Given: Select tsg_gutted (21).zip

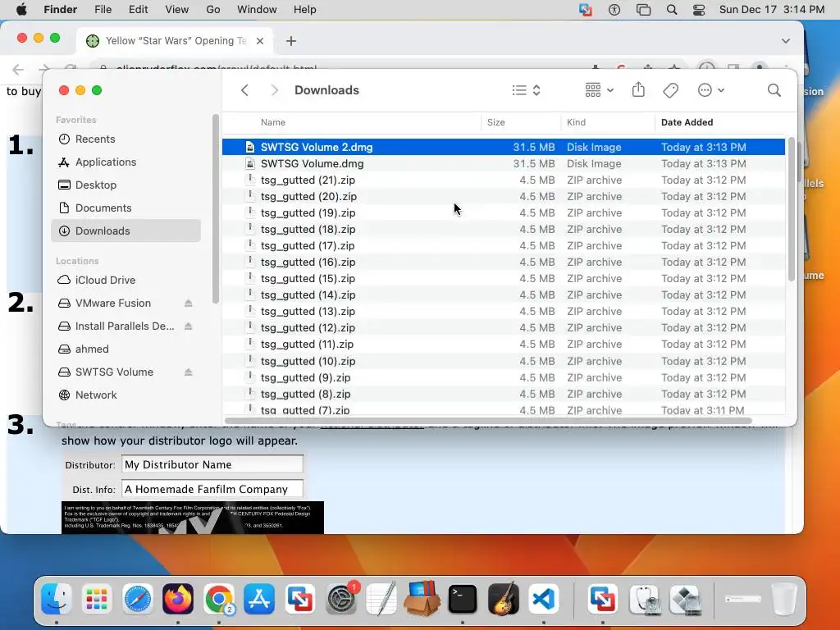Looking at the screenshot, I should (x=504, y=180).
